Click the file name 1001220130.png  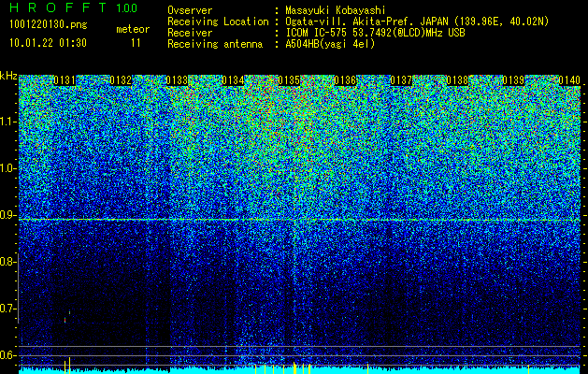pyautogui.click(x=49, y=24)
